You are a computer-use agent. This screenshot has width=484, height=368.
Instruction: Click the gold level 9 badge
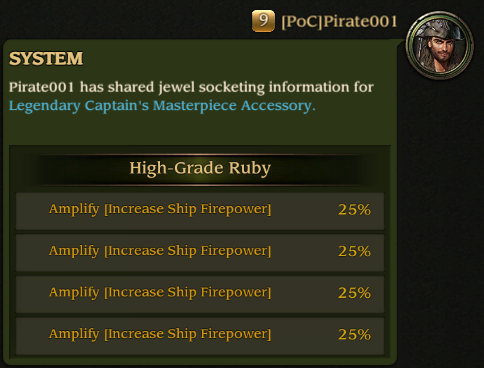(x=263, y=21)
